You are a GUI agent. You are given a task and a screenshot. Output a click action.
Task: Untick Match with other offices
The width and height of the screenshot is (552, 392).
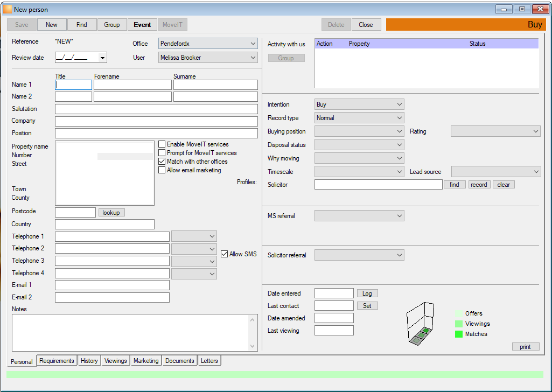[162, 162]
